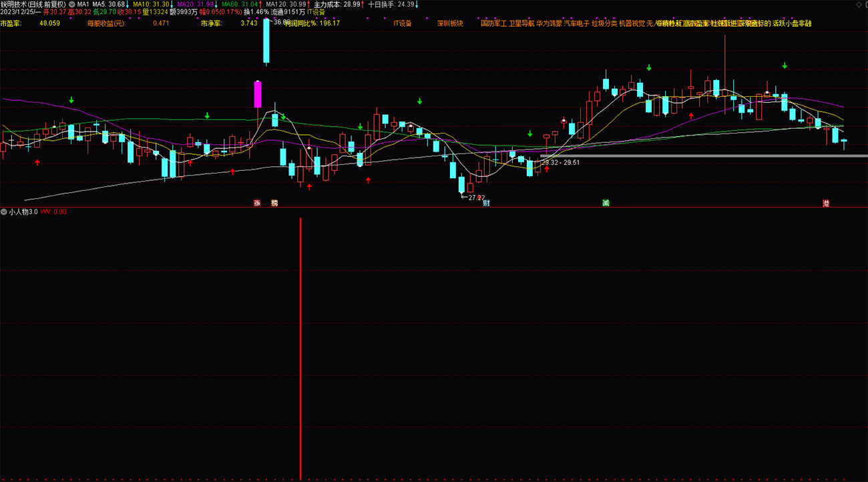
Task: Open the 小人物3.0 indicator dropdown icon
Action: coord(4,212)
